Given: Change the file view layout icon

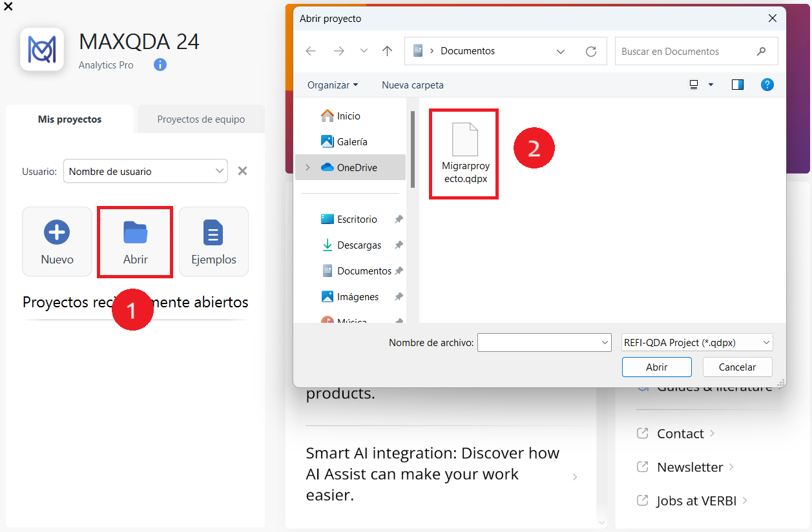Looking at the screenshot, I should tap(694, 85).
